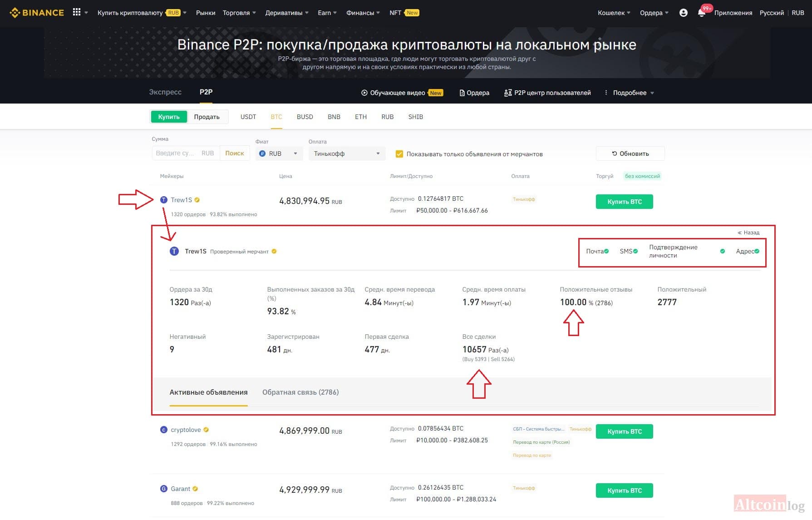Click the Обновить refresh button
Image resolution: width=812 pixels, height=520 pixels.
coord(630,154)
